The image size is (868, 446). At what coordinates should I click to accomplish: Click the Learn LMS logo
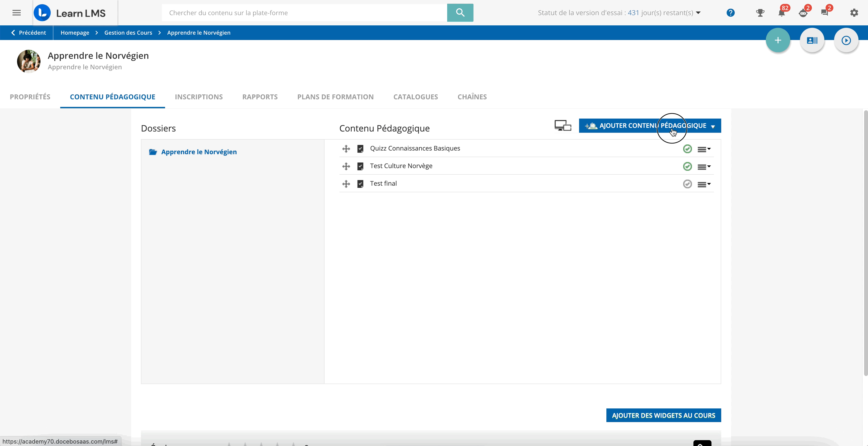(70, 13)
